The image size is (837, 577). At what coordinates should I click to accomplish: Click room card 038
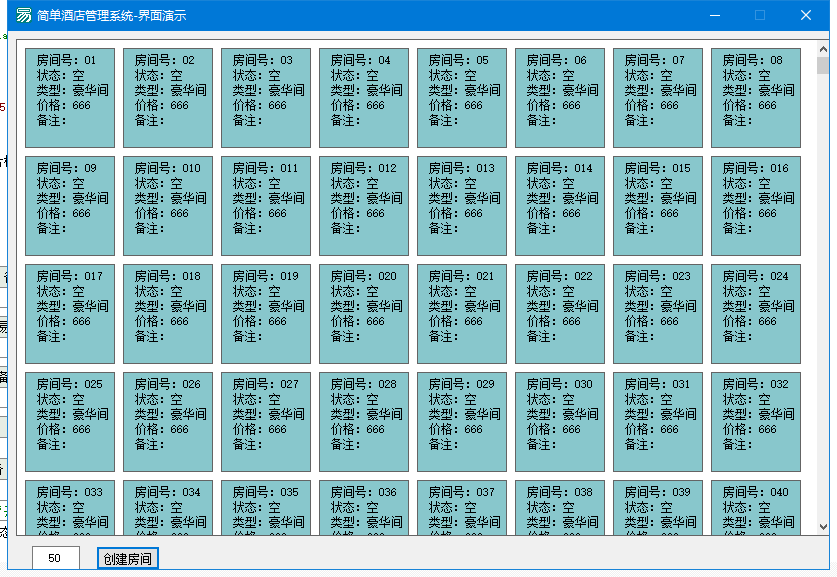point(560,508)
